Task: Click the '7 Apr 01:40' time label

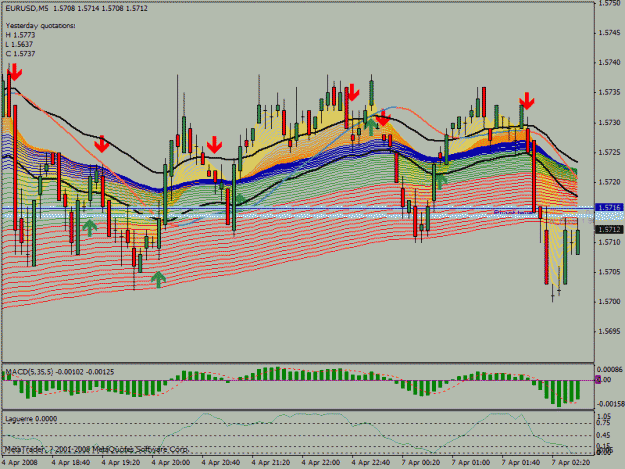Action: pos(521,463)
